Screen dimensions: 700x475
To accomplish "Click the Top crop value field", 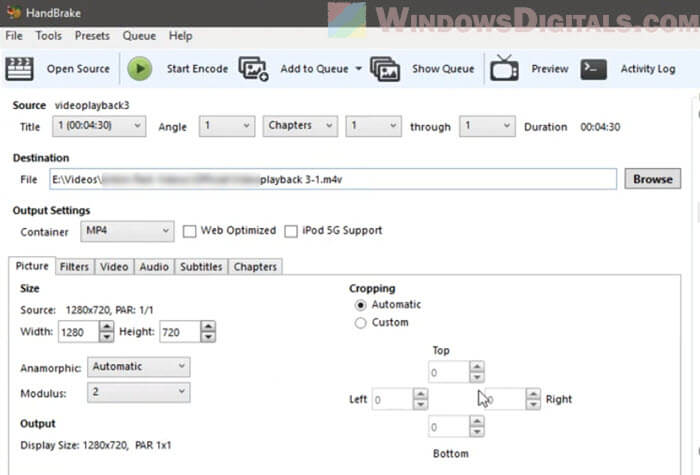I will tap(449, 372).
